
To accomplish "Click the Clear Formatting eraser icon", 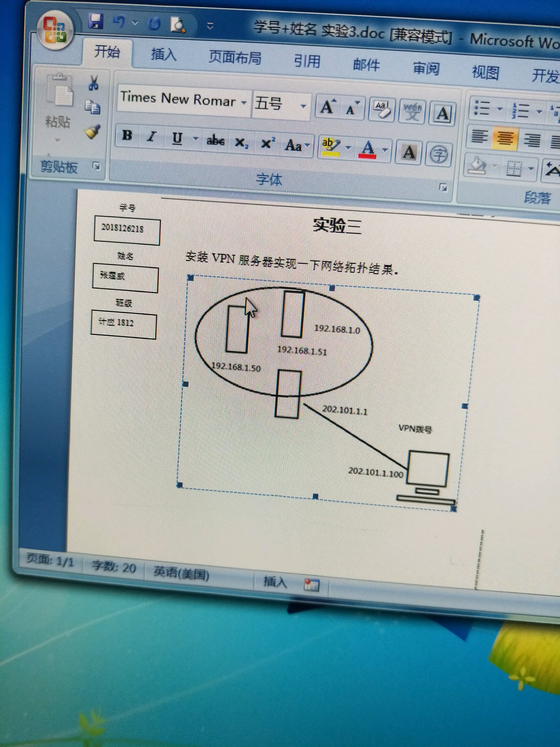I will click(382, 110).
